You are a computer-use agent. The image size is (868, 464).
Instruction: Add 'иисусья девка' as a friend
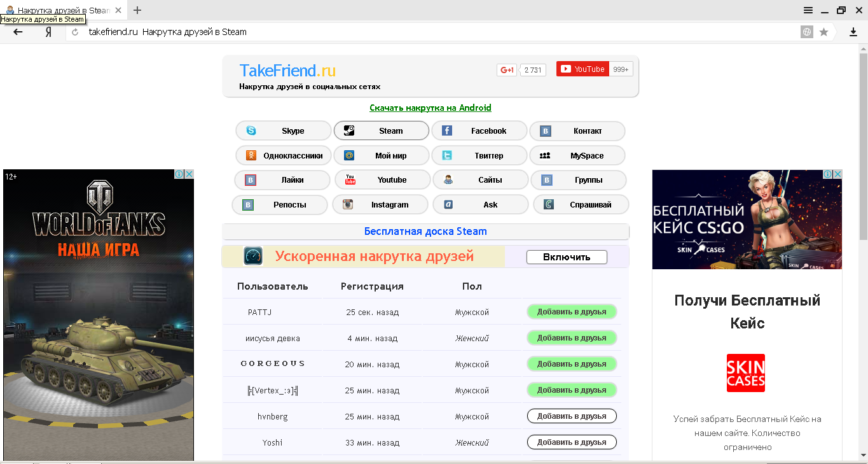[572, 338]
